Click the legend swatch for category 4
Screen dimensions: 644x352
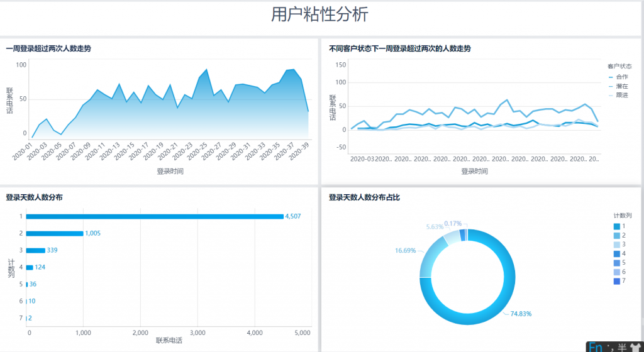(x=616, y=254)
